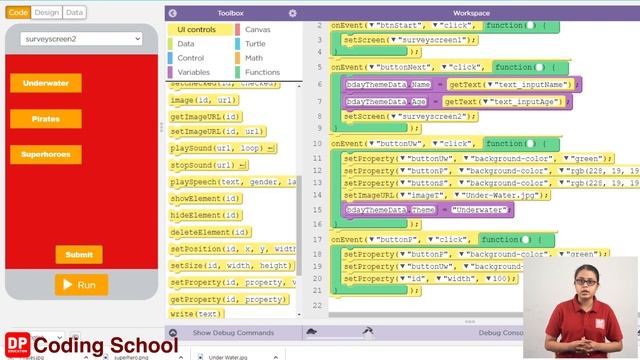Click the toolbox vertical scrollbar
Screen dimensions: 640x360
[299, 225]
